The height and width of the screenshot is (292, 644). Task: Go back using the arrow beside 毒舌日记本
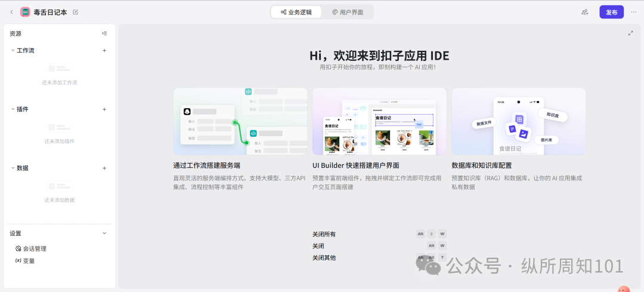click(x=11, y=13)
